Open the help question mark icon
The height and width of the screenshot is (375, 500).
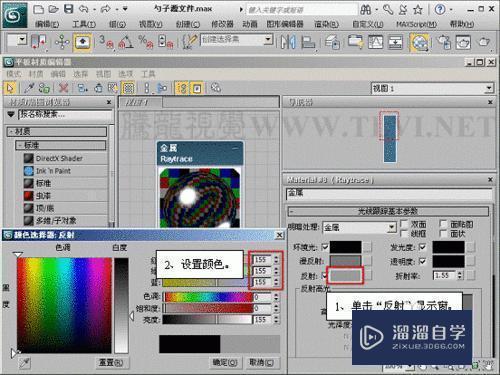[x=440, y=9]
